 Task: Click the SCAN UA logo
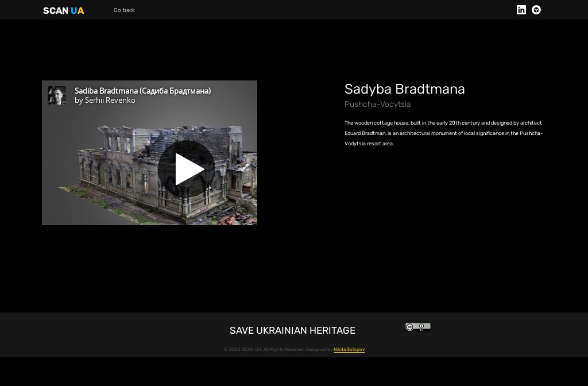click(x=63, y=10)
